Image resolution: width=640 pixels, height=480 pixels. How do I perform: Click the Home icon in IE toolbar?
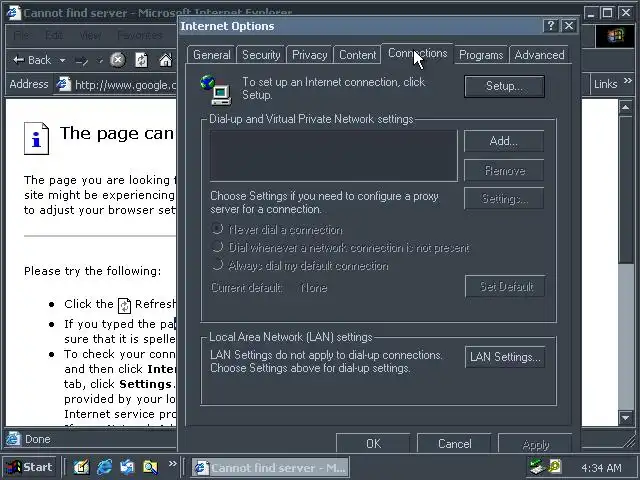tap(165, 60)
